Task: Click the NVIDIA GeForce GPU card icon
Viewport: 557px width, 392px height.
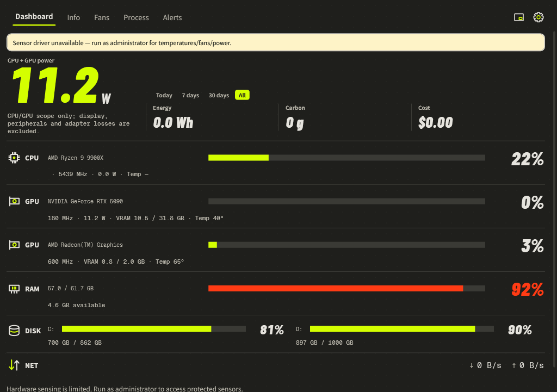Action: click(x=14, y=201)
